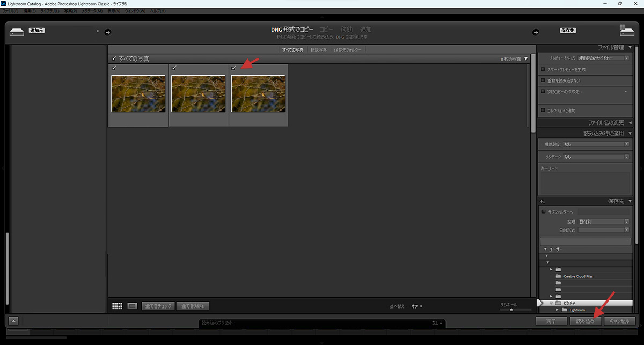This screenshot has width=644, height=345.
Task: Click the source drive icon at top left
Action: (17, 32)
